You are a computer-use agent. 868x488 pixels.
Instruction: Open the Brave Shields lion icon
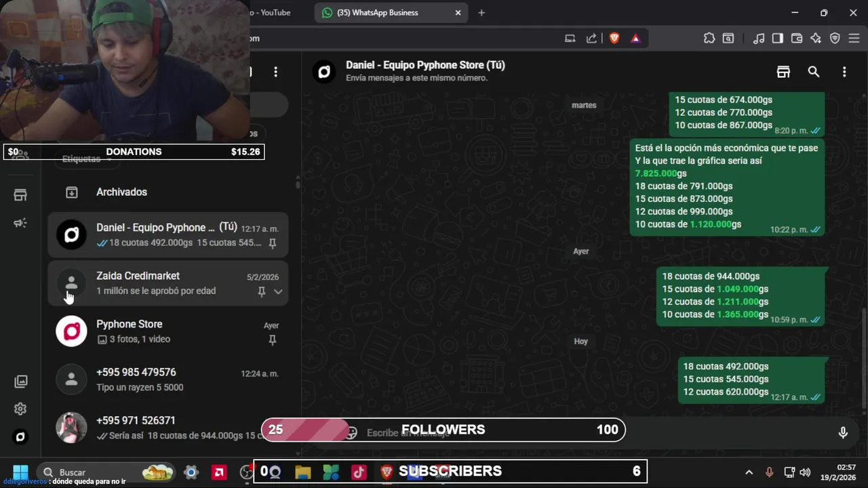(614, 39)
